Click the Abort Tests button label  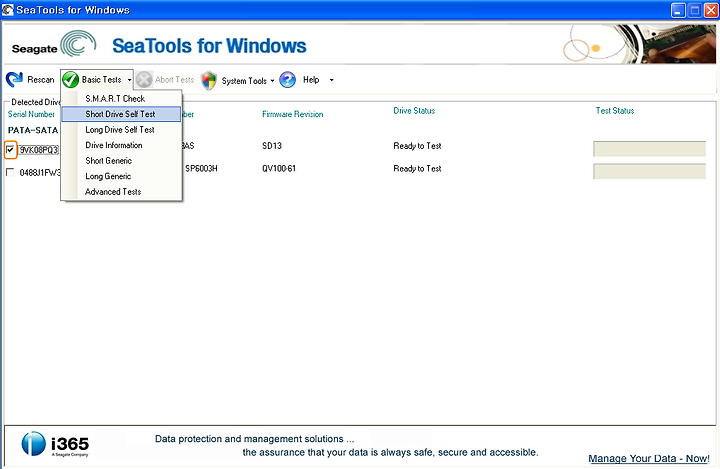click(174, 79)
